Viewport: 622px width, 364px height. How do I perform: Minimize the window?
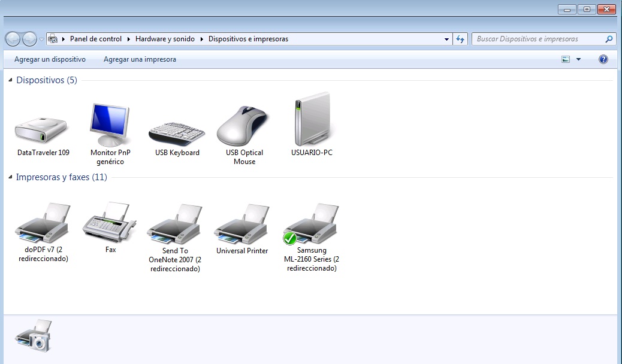coord(567,9)
